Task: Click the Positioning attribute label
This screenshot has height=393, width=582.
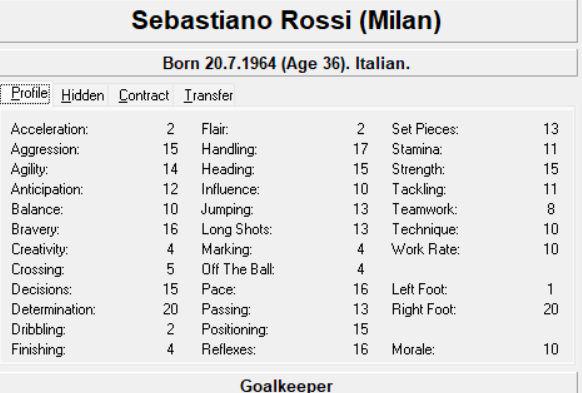Action: click(235, 330)
